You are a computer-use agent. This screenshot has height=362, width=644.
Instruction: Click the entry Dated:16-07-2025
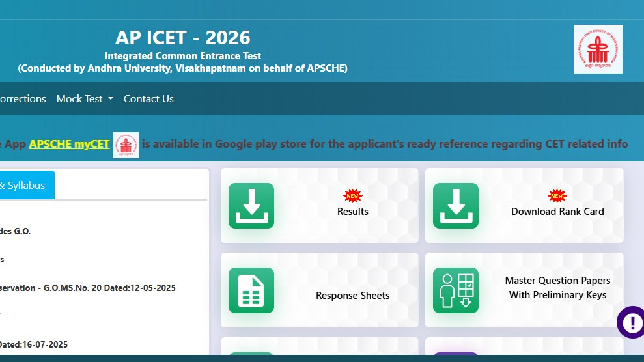(34, 345)
